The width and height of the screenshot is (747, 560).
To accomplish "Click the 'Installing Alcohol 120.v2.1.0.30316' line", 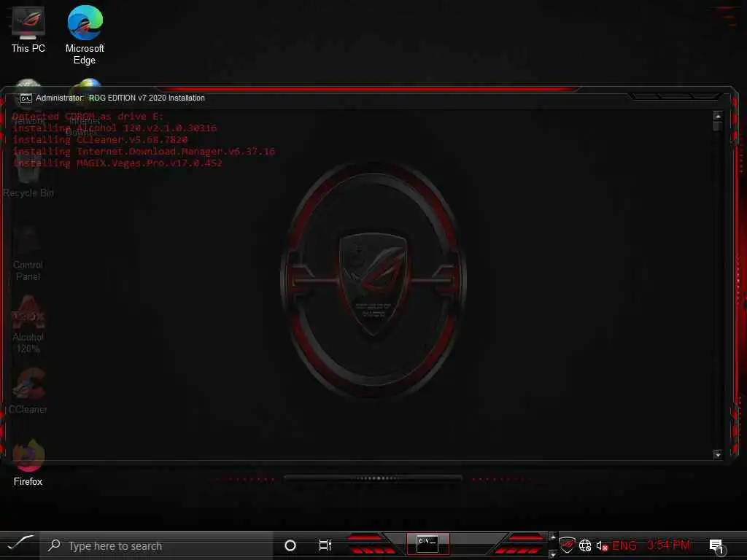I will tap(115, 128).
